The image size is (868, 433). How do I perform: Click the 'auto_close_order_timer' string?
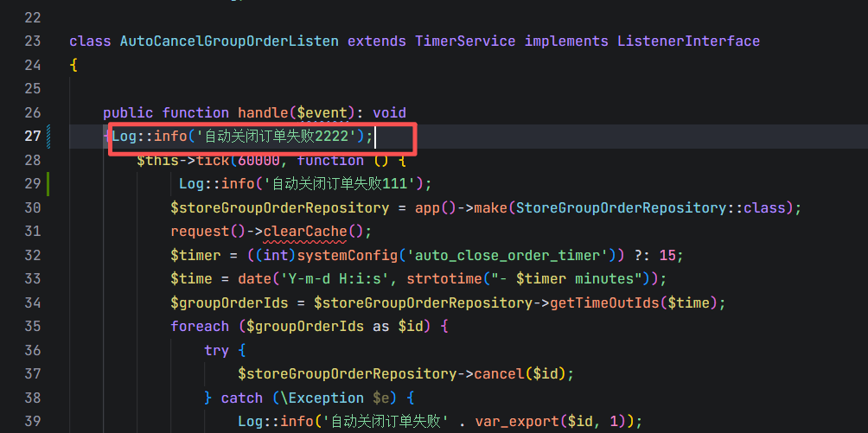507,255
